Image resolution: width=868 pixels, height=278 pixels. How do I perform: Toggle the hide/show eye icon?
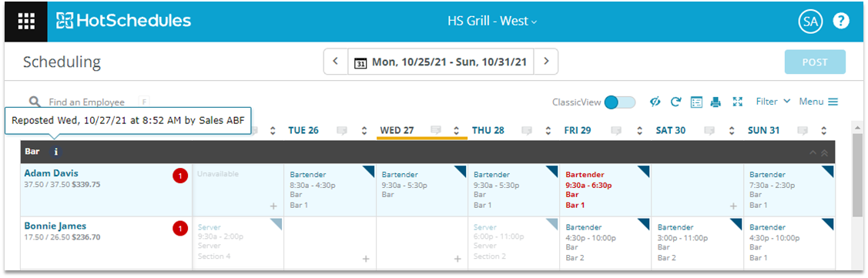(x=655, y=102)
